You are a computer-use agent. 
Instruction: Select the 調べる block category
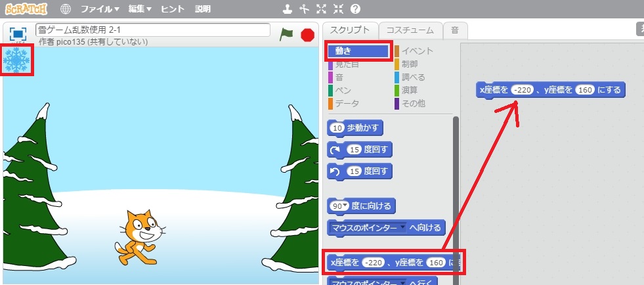[410, 77]
